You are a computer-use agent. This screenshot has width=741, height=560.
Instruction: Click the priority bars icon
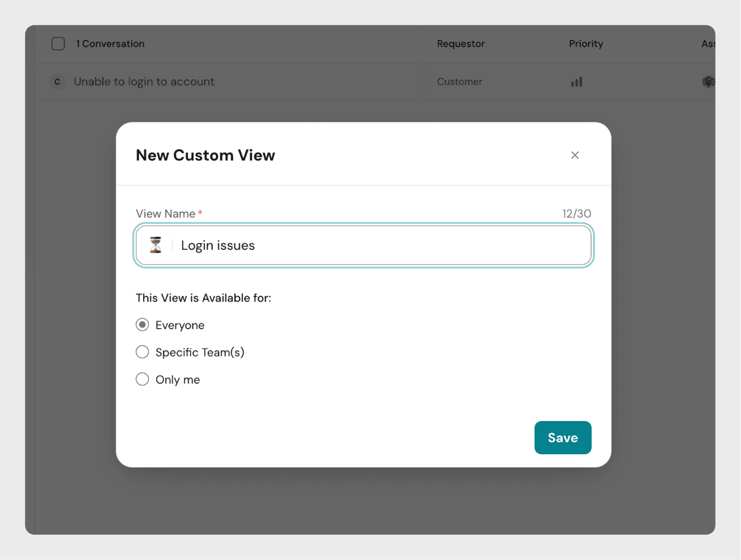click(x=577, y=82)
